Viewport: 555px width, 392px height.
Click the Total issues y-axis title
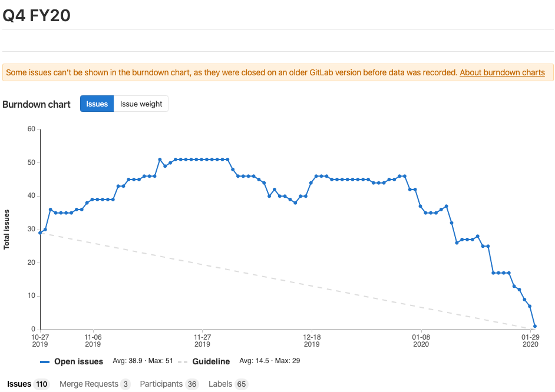(6, 229)
